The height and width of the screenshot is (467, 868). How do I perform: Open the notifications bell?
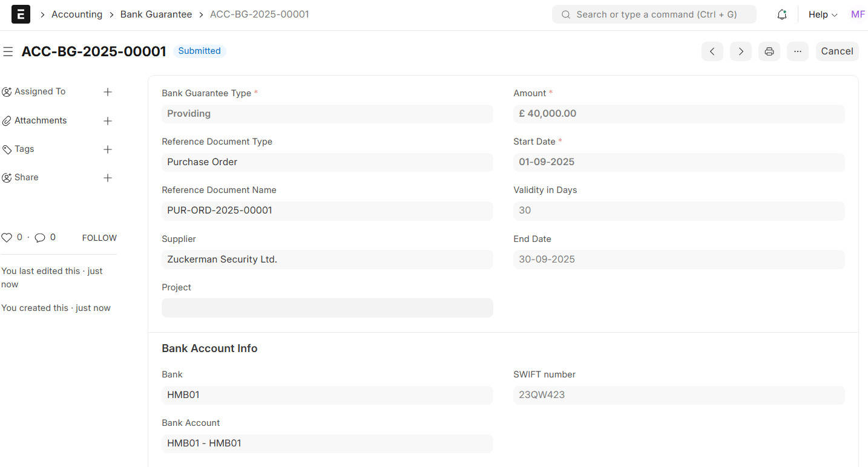pos(782,15)
